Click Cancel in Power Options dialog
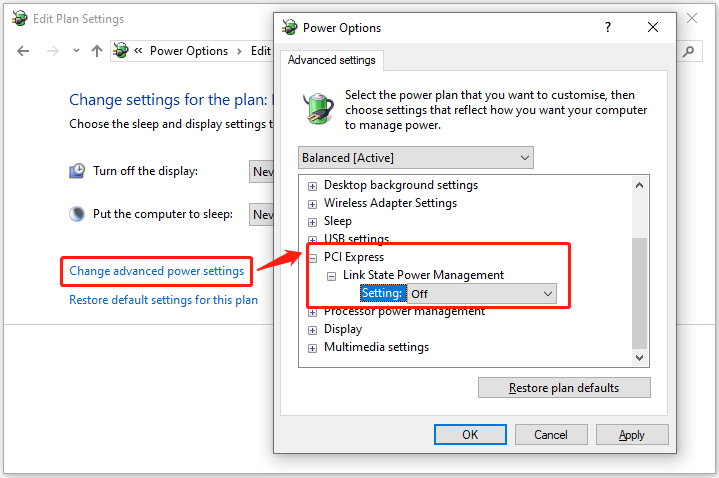Screen dimensions: 719x478 (x=551, y=434)
